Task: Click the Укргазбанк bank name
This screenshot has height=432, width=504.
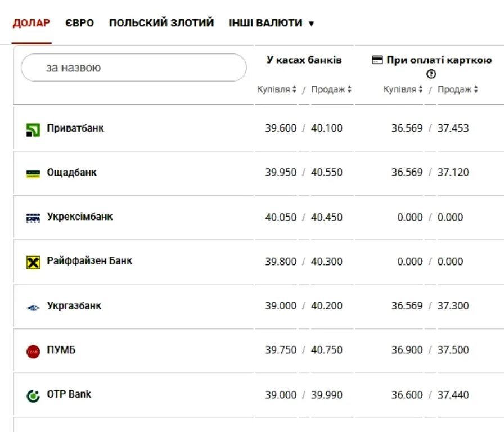Action: pos(74,306)
